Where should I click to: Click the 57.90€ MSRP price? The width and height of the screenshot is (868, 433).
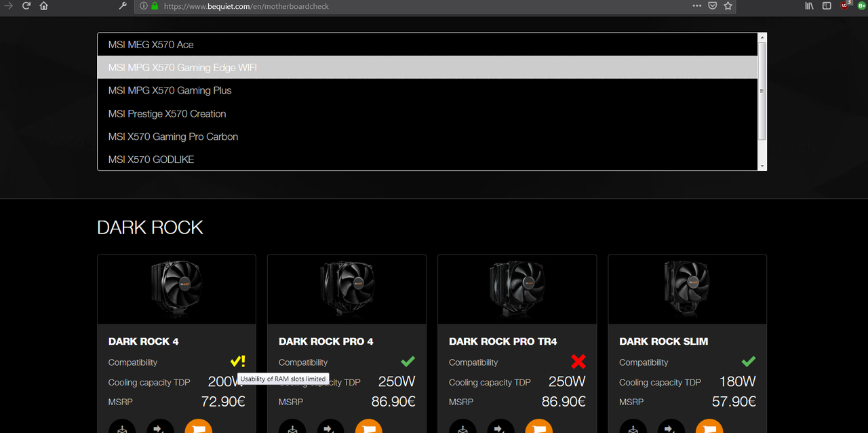[734, 401]
